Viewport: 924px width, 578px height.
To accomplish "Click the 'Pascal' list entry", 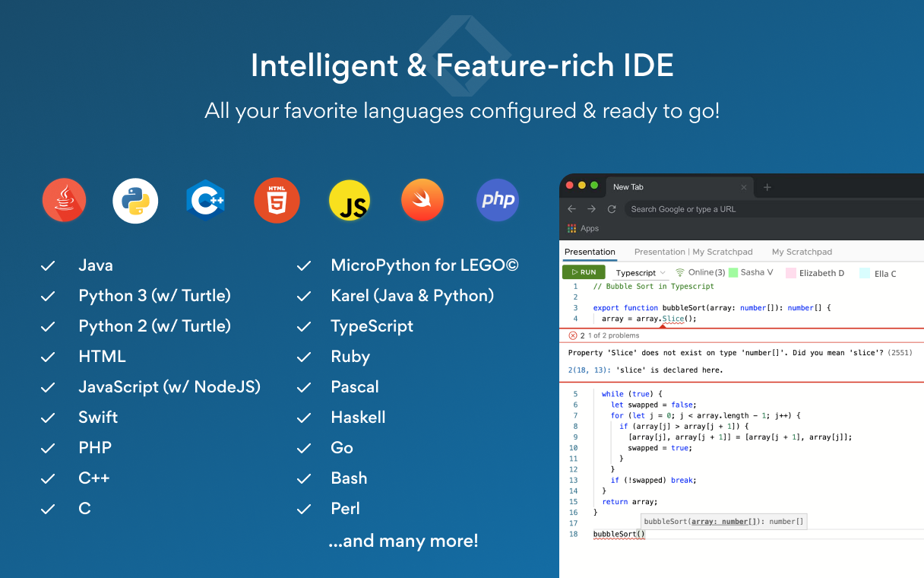I will (x=355, y=387).
